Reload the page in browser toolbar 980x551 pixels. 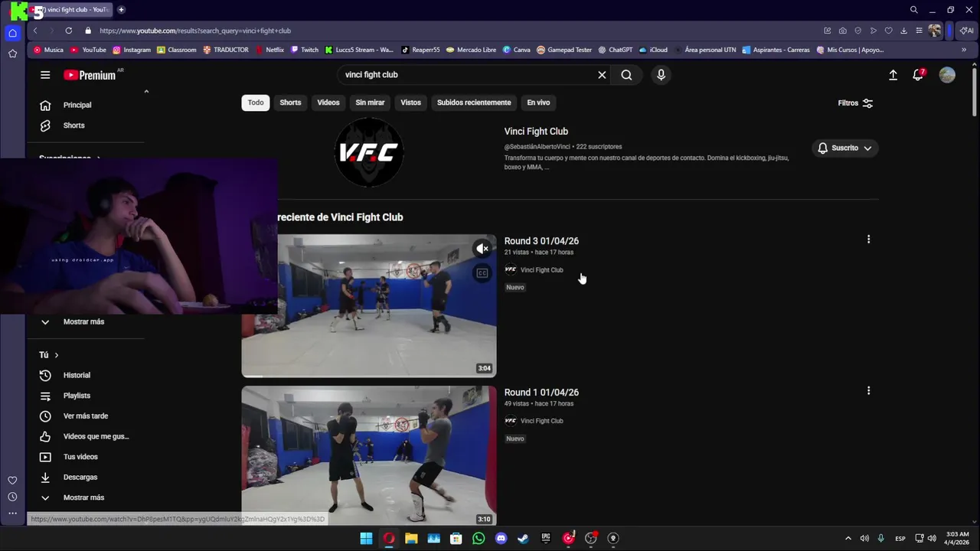click(69, 31)
